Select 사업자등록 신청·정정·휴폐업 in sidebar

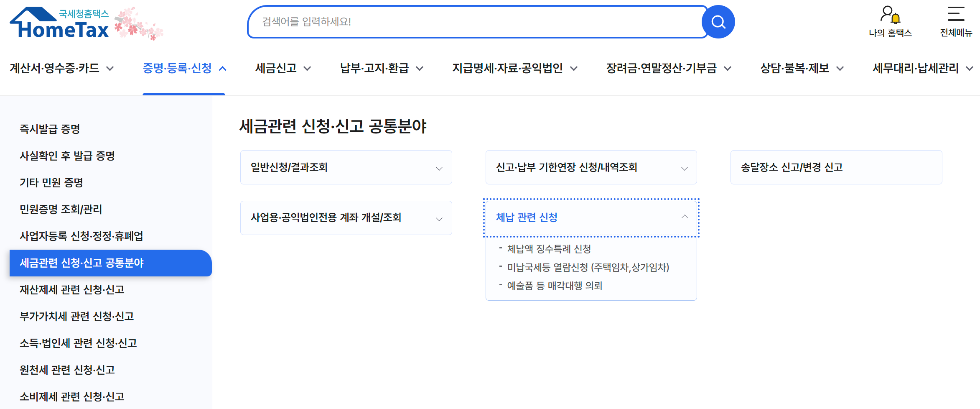(x=82, y=236)
